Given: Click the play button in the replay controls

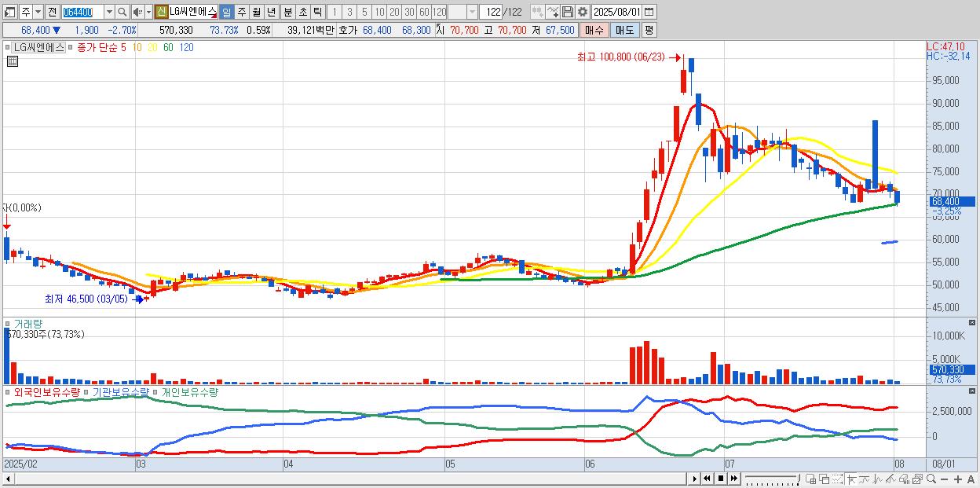Looking at the screenshot, I should pyautogui.click(x=695, y=479).
